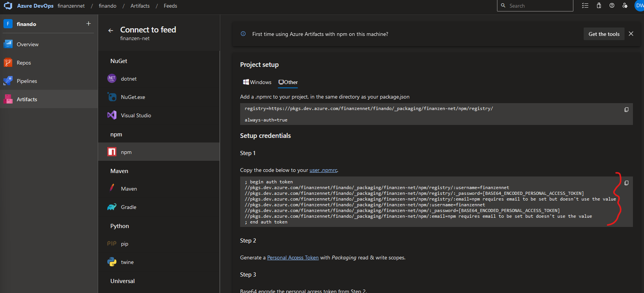Viewport: 644px width, 293px height.
Task: Select the pip client entry
Action: click(x=159, y=244)
